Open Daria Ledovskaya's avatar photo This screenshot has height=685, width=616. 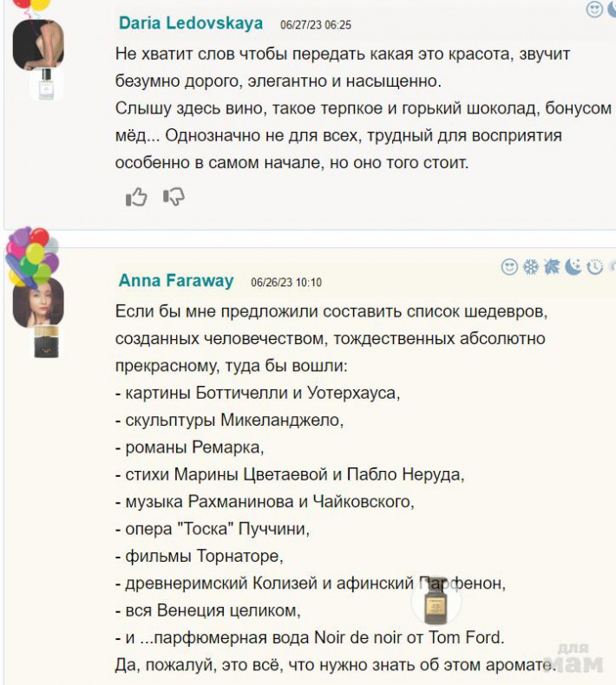coord(37,44)
